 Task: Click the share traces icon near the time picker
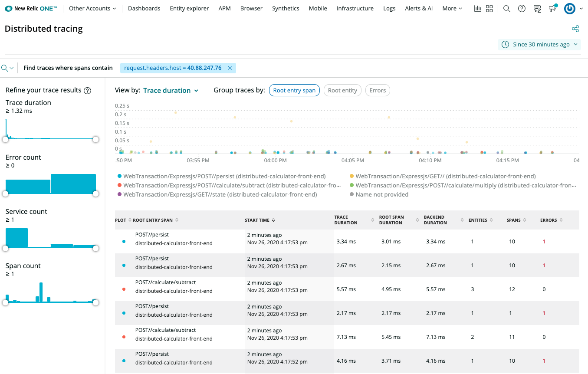[x=575, y=29]
